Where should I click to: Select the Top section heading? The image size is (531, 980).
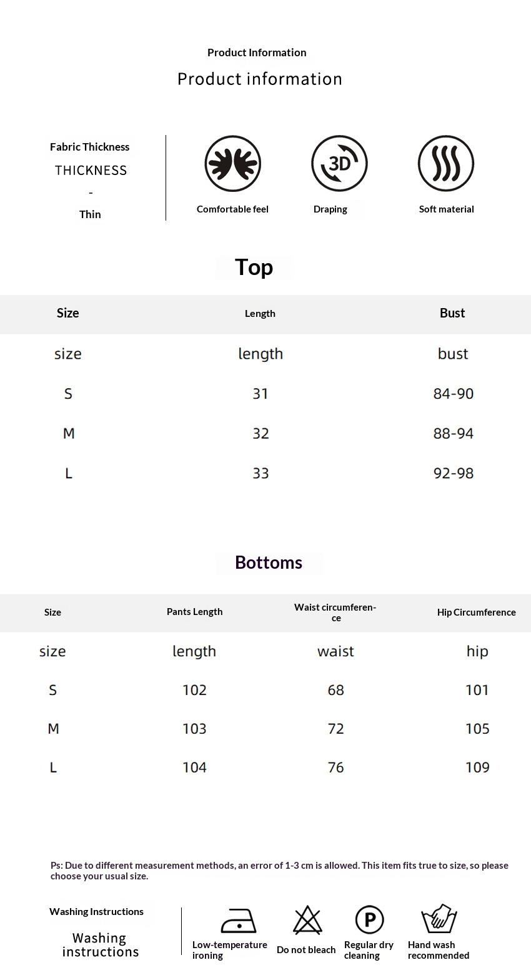[254, 267]
